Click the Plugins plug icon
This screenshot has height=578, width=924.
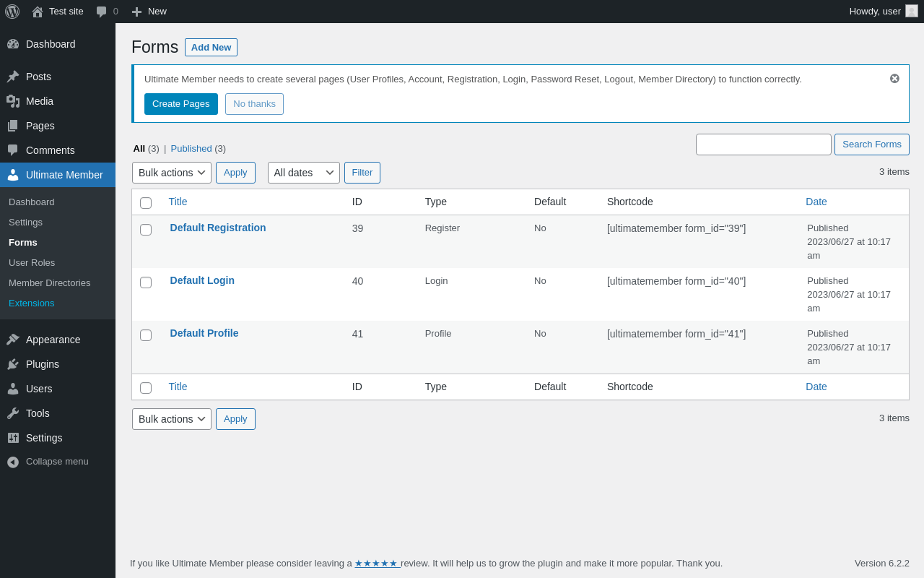pyautogui.click(x=13, y=364)
